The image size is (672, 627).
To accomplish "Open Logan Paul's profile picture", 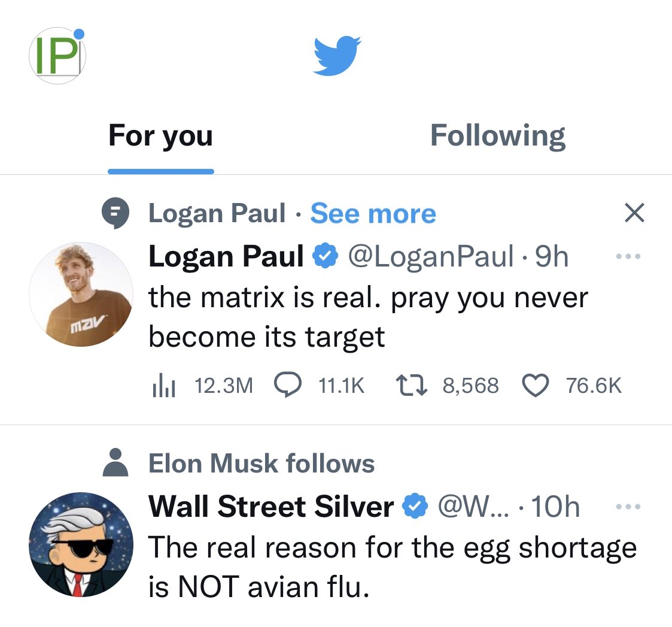I will point(81,294).
